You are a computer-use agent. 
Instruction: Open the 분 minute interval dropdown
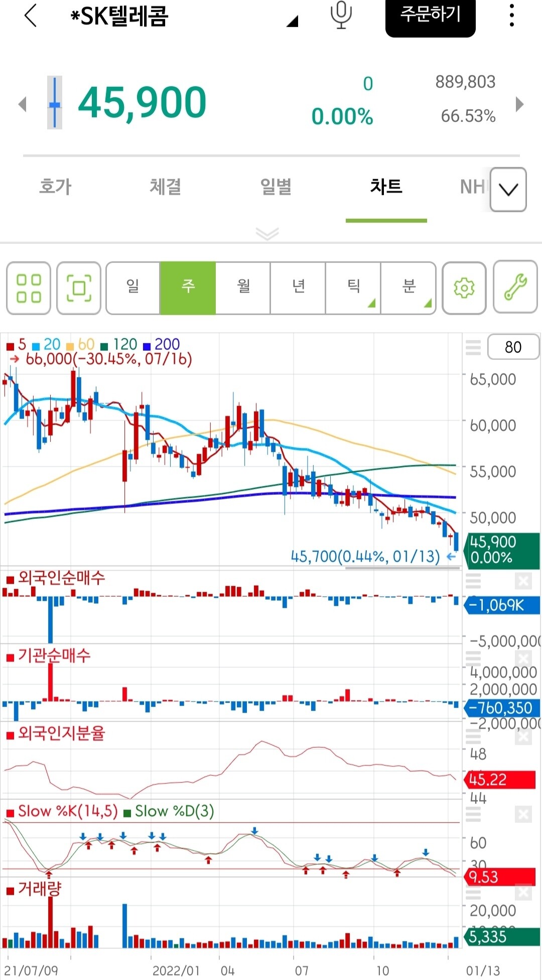point(409,288)
